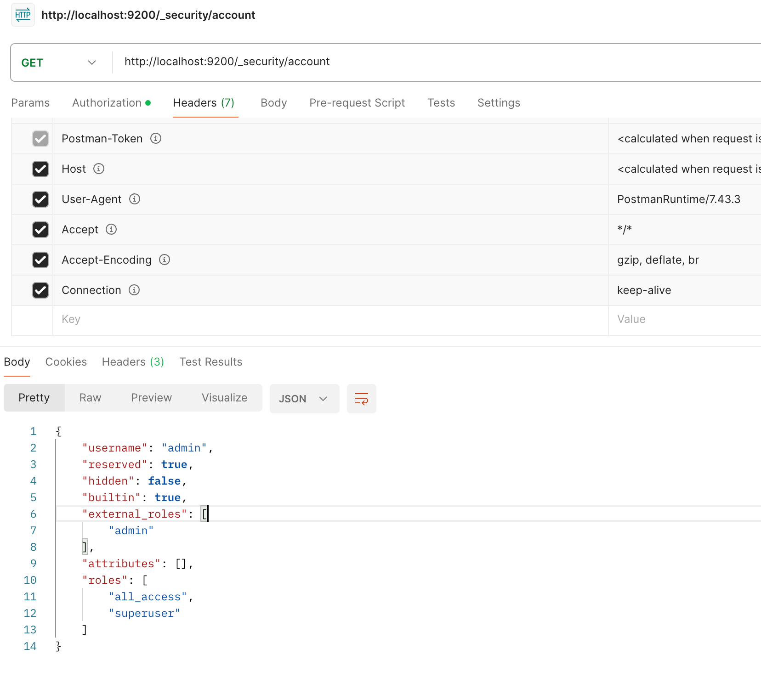The width and height of the screenshot is (761, 700).
Task: Open info icon beside Host header
Action: point(99,169)
